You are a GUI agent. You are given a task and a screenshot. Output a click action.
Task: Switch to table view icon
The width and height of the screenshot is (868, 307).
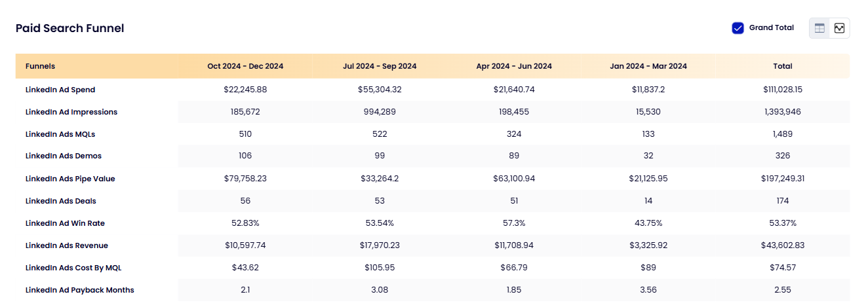[819, 28]
